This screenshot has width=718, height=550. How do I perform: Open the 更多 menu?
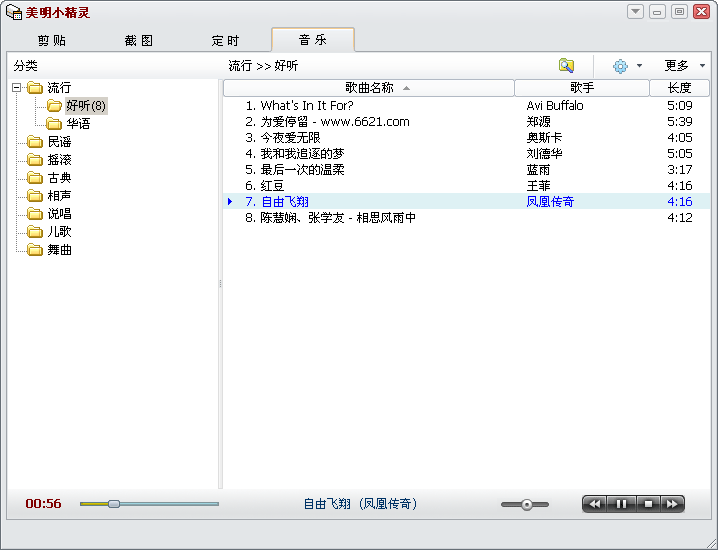(x=677, y=66)
